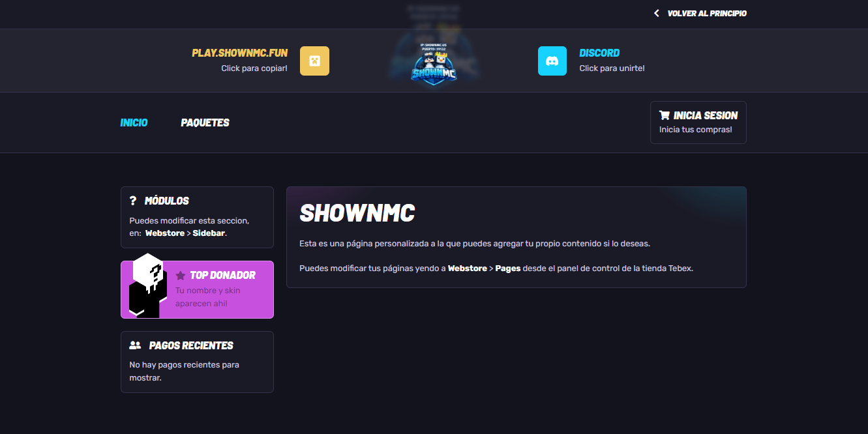Click the 'Inicia tus compras!' text
Image resolution: width=868 pixels, height=434 pixels.
696,130
